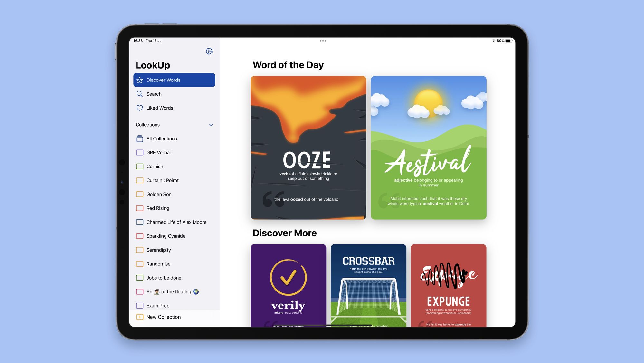Open Sparkling Cyanide collection

click(165, 236)
